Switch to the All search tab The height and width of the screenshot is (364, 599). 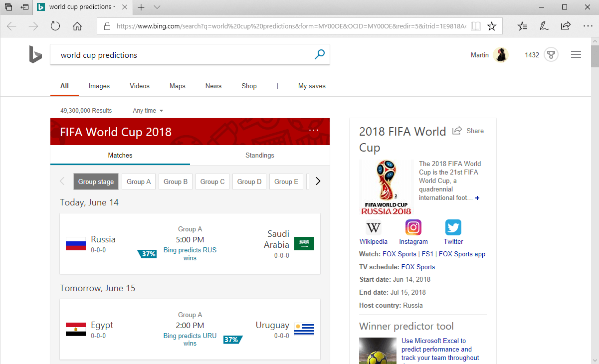64,86
